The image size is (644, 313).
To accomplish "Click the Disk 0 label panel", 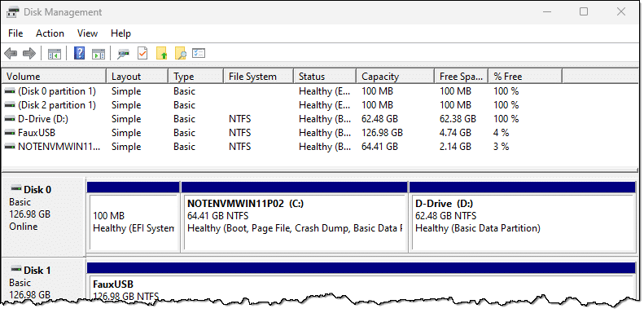I will 43,216.
